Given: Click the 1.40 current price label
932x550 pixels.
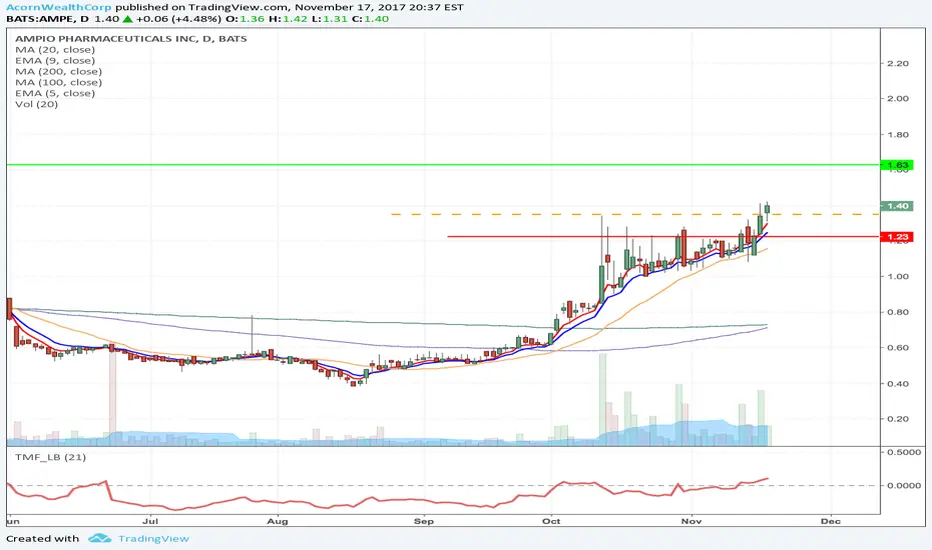Looking at the screenshot, I should tap(897, 206).
